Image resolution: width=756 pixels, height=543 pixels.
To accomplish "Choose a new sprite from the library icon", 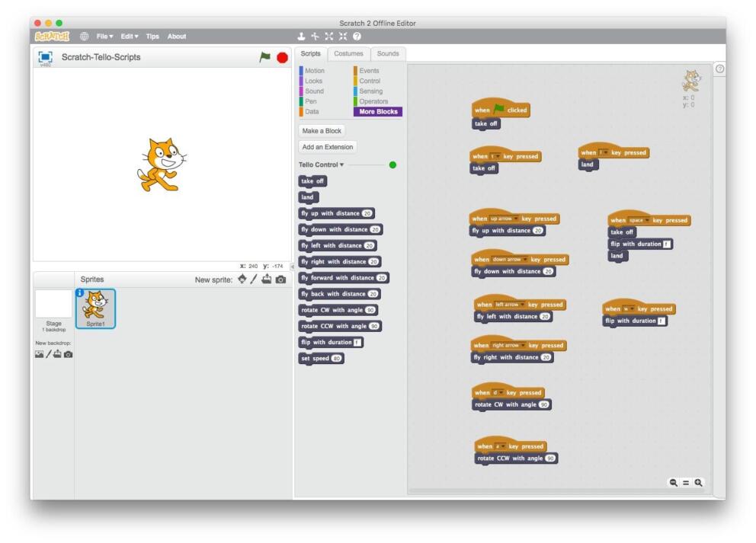I will tap(242, 278).
